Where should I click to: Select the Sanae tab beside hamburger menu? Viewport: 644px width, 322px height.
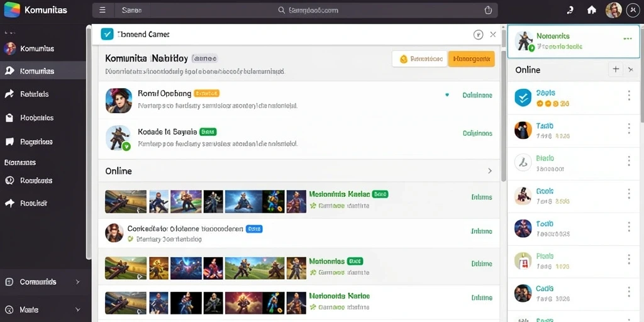[x=131, y=10]
